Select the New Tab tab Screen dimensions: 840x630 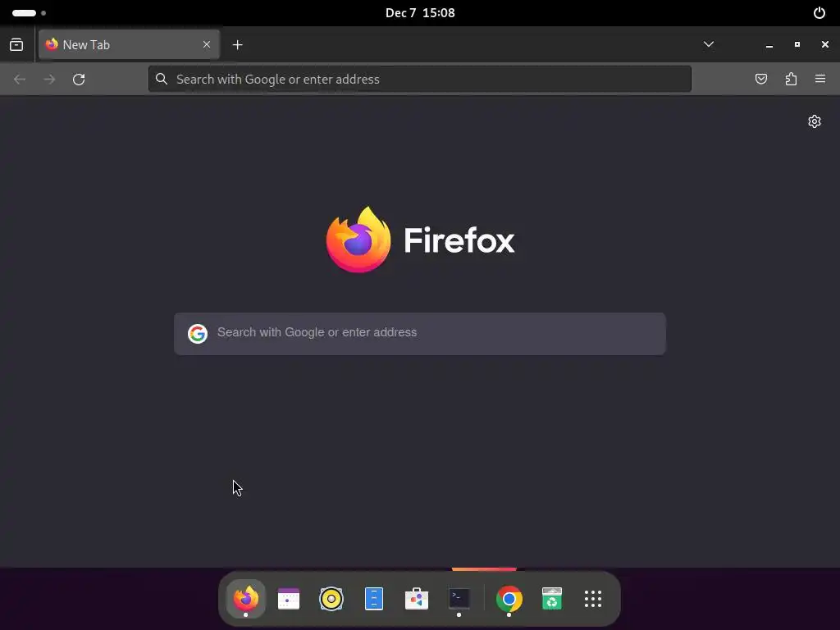[129, 44]
